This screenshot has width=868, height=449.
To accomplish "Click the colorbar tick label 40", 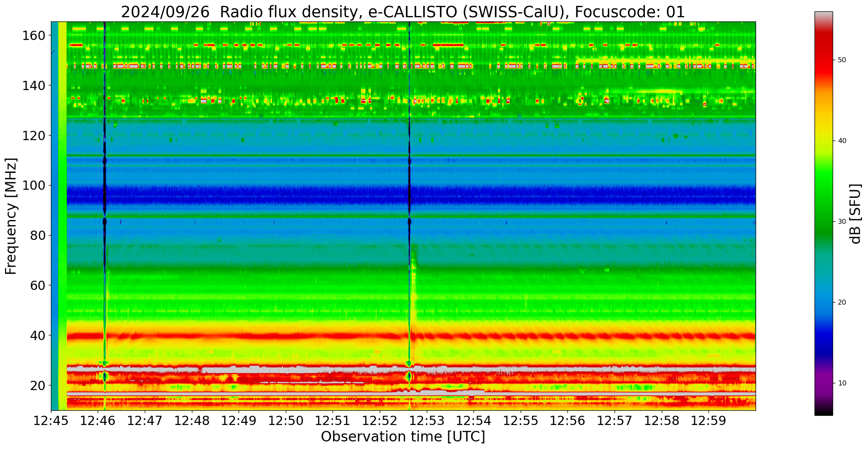I will coord(842,141).
